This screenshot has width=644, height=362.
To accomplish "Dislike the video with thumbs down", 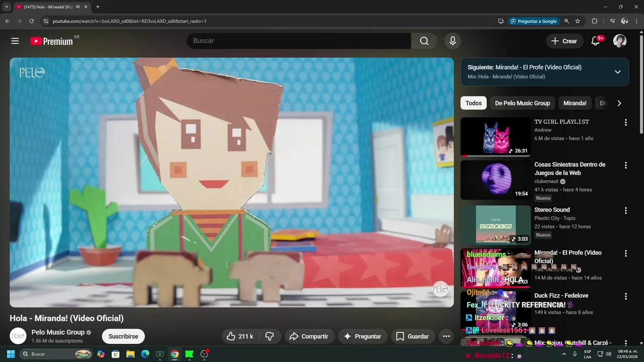I will coord(270,336).
